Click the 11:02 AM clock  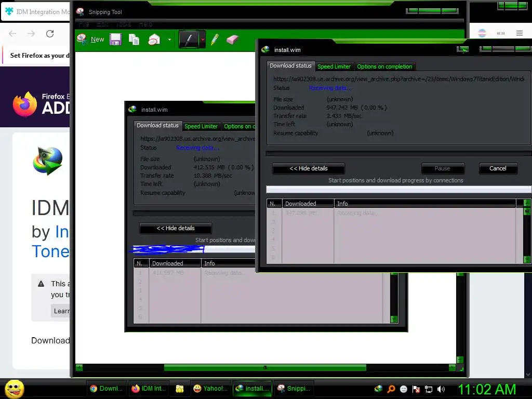487,389
